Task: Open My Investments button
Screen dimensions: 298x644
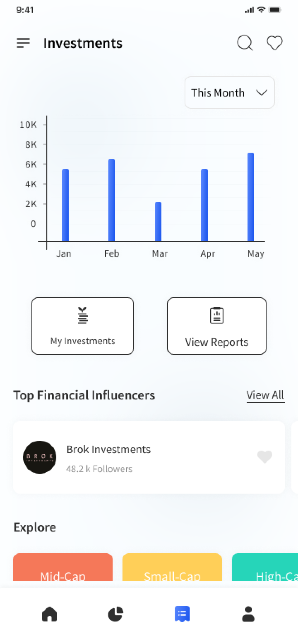Action: click(83, 326)
